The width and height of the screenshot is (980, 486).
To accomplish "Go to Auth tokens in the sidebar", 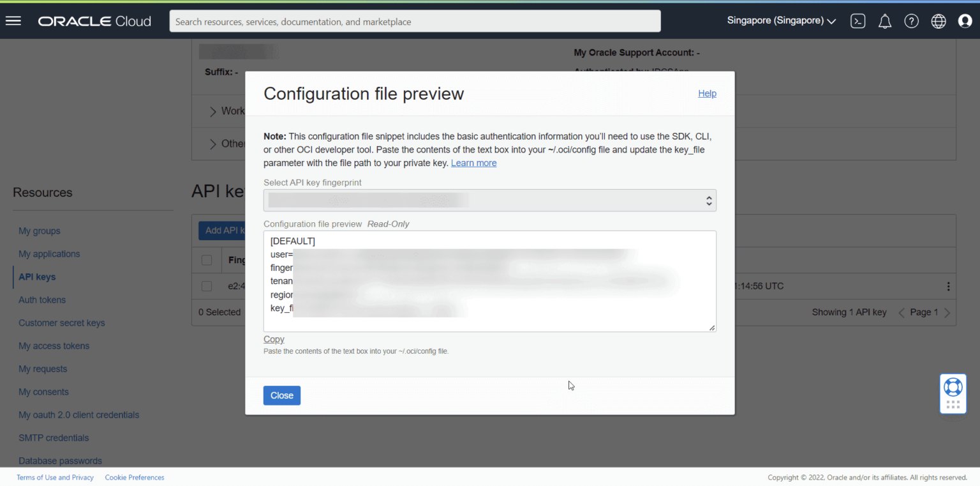I will point(42,300).
